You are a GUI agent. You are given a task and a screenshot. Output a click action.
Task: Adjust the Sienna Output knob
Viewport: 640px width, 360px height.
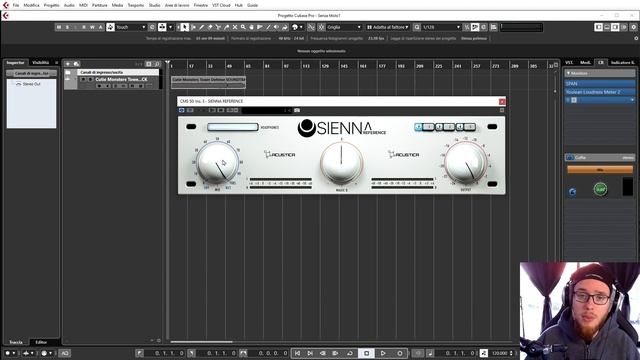[465, 162]
